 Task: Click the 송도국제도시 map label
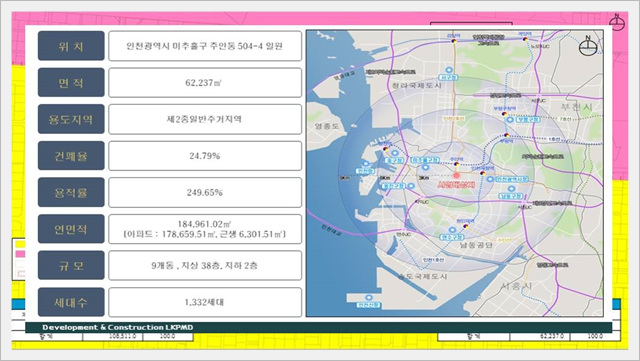pyautogui.click(x=422, y=276)
